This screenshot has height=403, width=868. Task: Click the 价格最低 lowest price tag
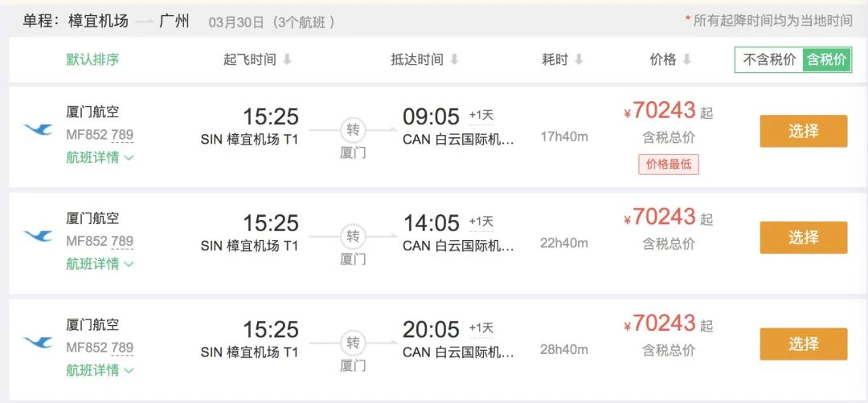669,165
